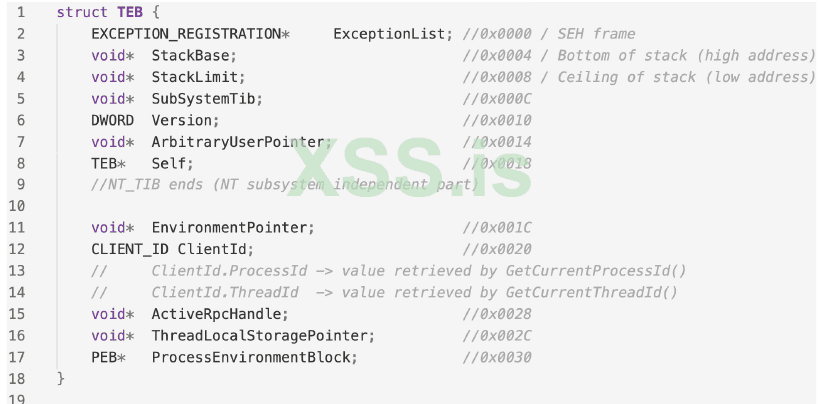The image size is (818, 404).
Task: Click the EXCEPTION_REGISTRATION type name
Action: [x=186, y=34]
